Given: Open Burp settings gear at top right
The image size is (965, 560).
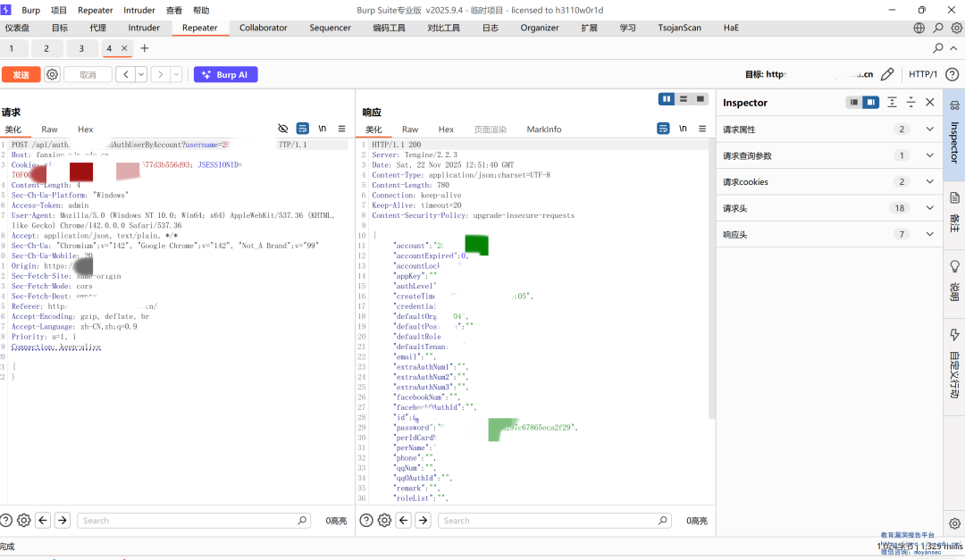Looking at the screenshot, I should (x=956, y=28).
